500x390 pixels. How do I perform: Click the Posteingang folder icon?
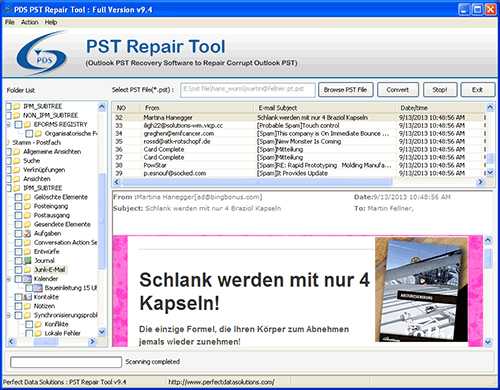pos(28,206)
